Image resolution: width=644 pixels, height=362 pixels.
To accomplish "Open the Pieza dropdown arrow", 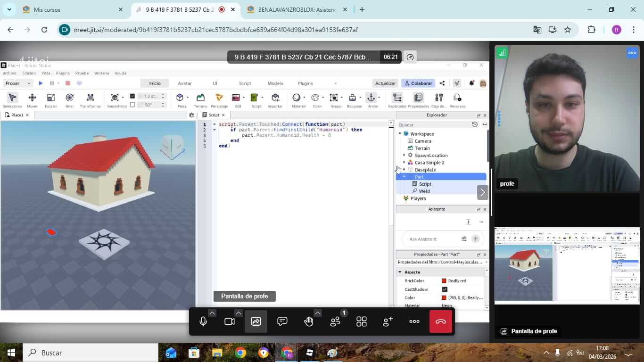I will point(188,98).
